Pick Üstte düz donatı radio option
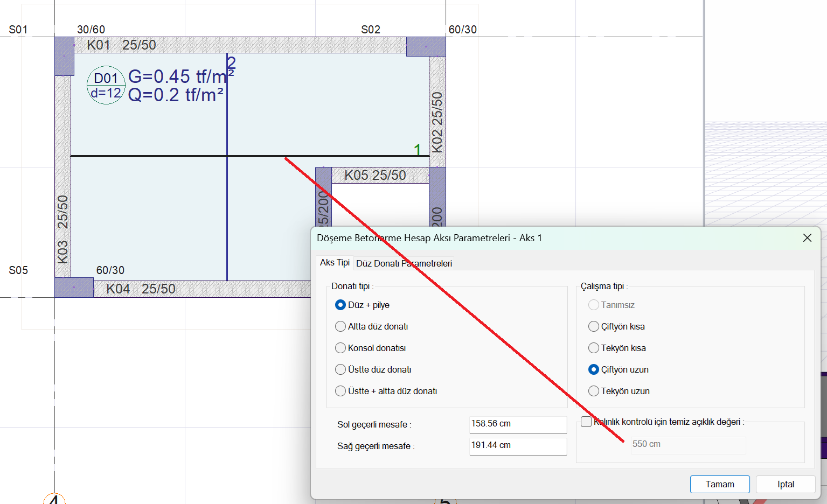This screenshot has width=827, height=504. 340,369
